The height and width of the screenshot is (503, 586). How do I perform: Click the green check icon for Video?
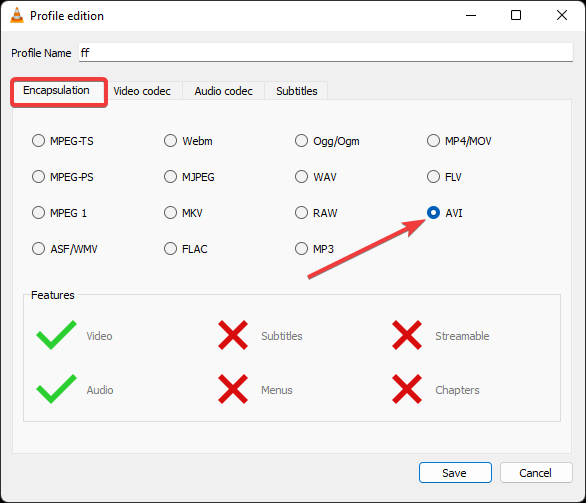click(x=56, y=335)
